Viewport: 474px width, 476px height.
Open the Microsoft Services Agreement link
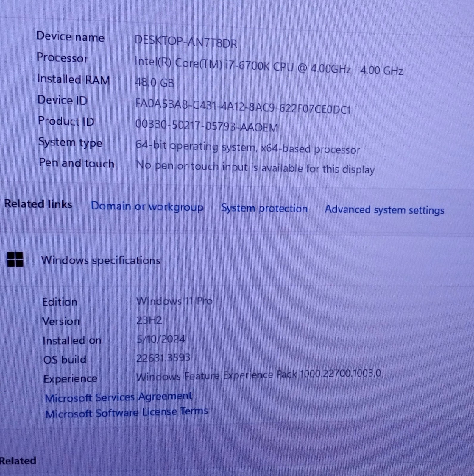[x=118, y=397]
